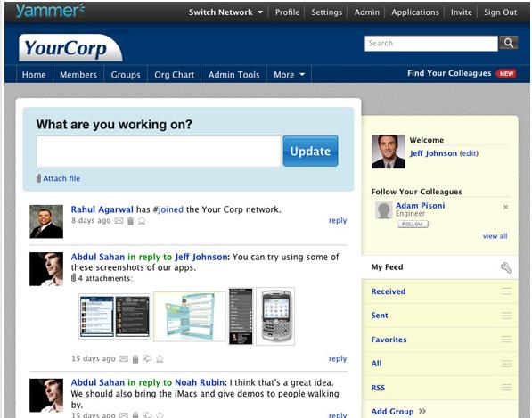Open the BlackBerry phone attachment thumbnail
532x418 pixels.
tap(275, 316)
